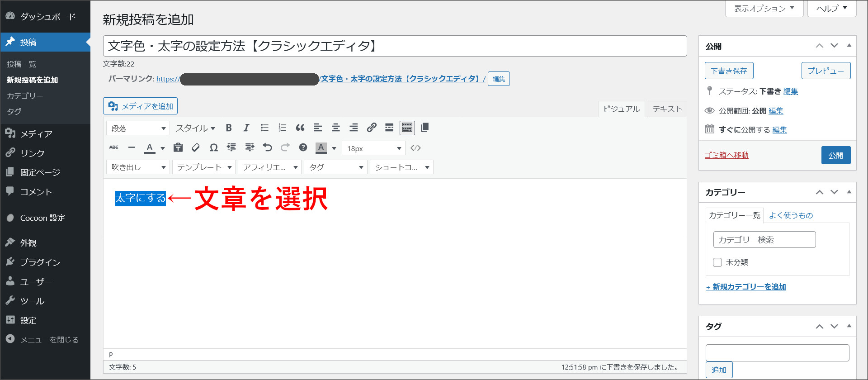The height and width of the screenshot is (380, 868).
Task: Apply text color with A icon
Action: [x=150, y=147]
